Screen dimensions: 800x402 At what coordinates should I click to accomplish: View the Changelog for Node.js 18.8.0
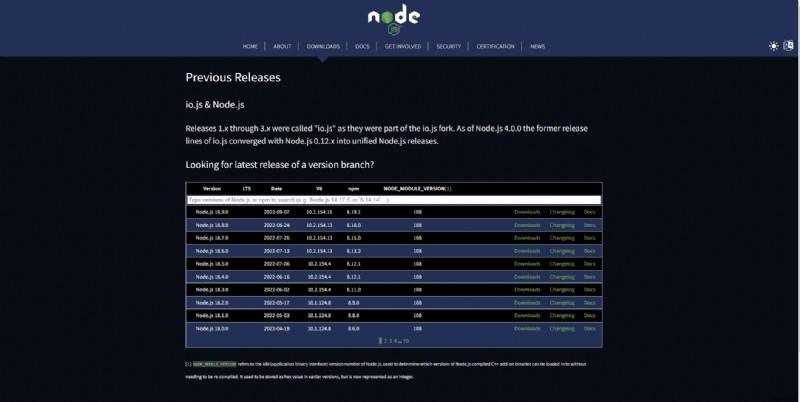click(562, 225)
